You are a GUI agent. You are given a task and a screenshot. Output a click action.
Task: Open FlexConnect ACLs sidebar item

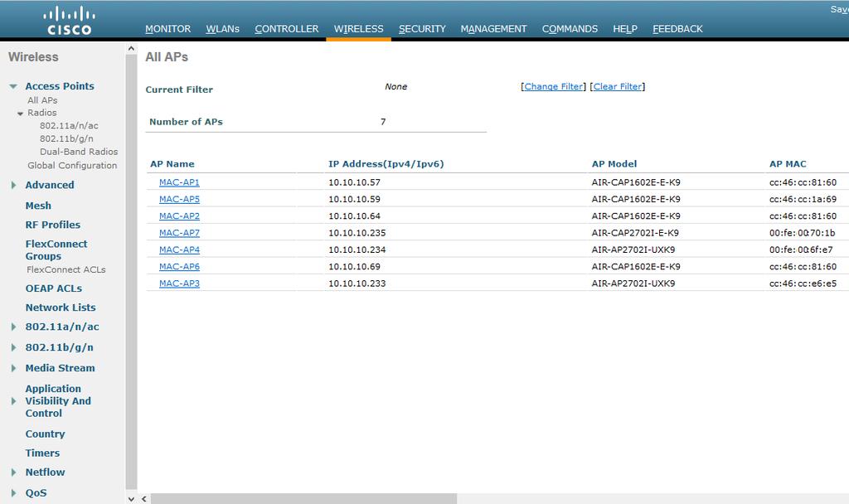(66, 269)
